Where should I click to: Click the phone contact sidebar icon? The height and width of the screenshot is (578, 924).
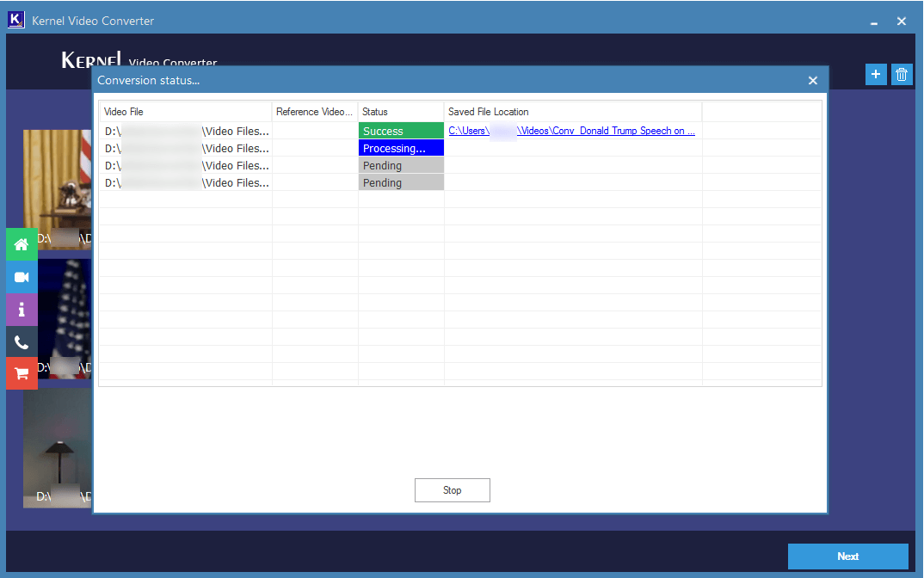tap(22, 341)
